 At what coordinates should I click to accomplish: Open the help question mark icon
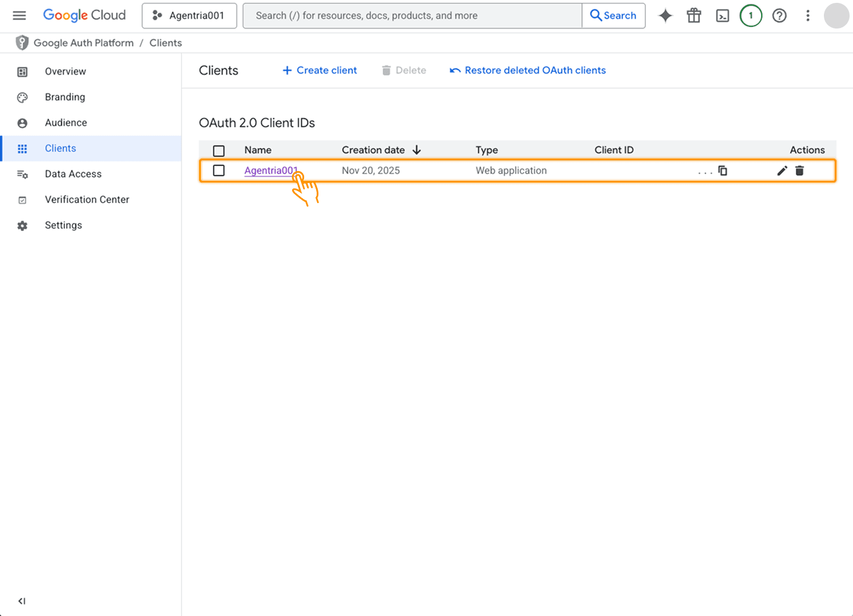[779, 15]
